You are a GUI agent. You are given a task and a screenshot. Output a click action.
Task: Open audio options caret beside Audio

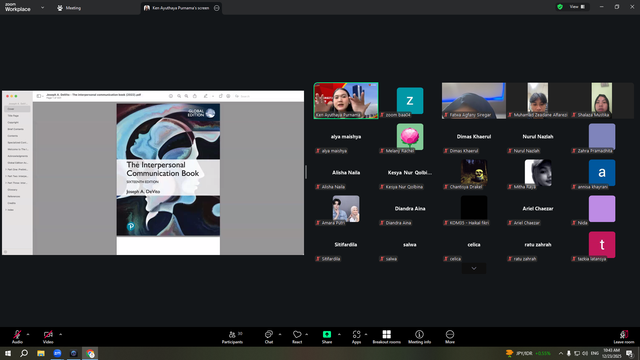(28, 334)
